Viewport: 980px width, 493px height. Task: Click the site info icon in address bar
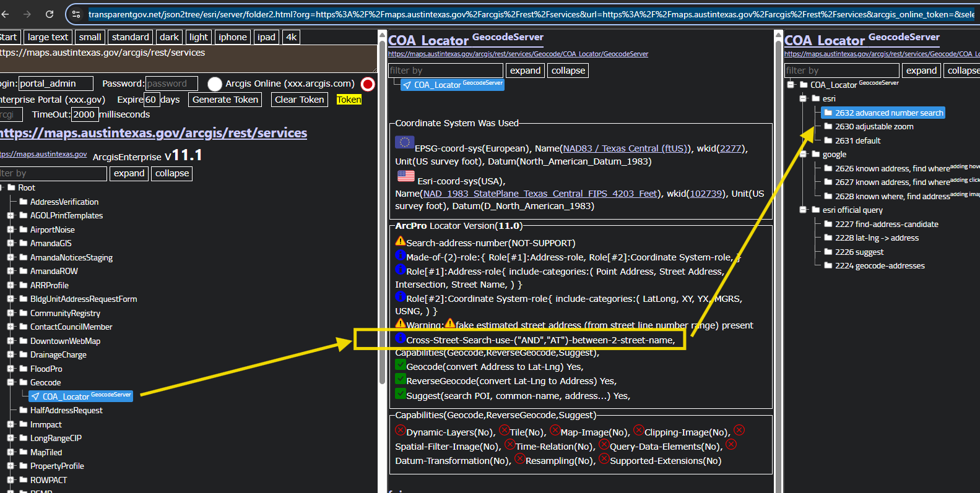tap(76, 14)
